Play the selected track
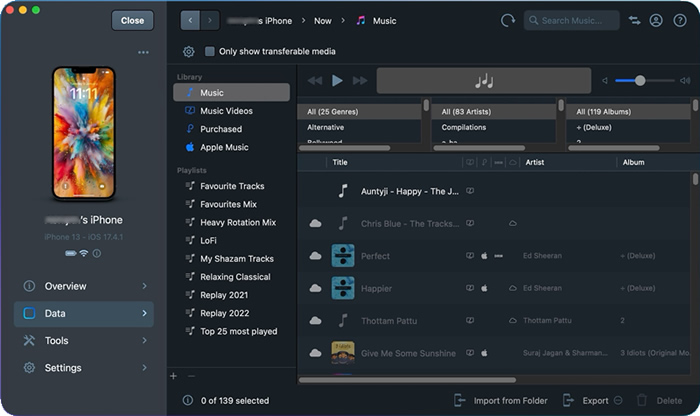The image size is (700, 416). pyautogui.click(x=337, y=81)
